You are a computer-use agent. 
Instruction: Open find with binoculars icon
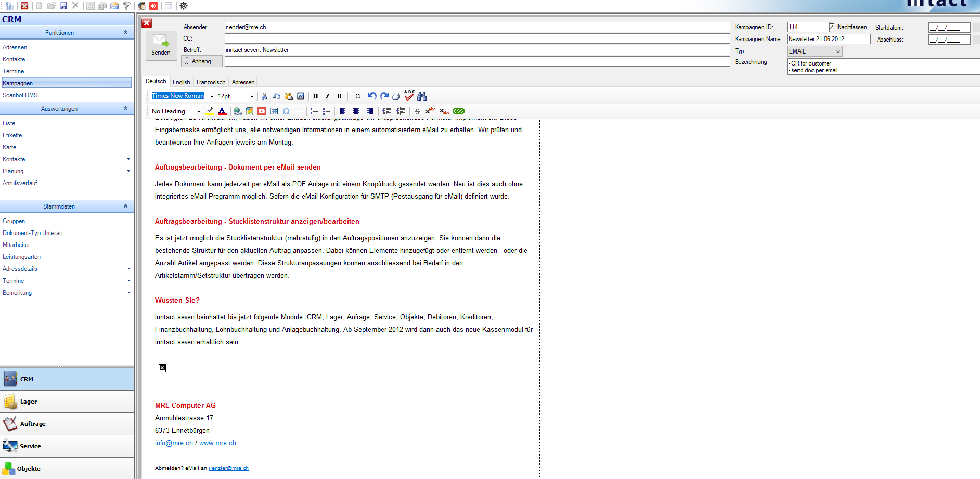point(422,96)
